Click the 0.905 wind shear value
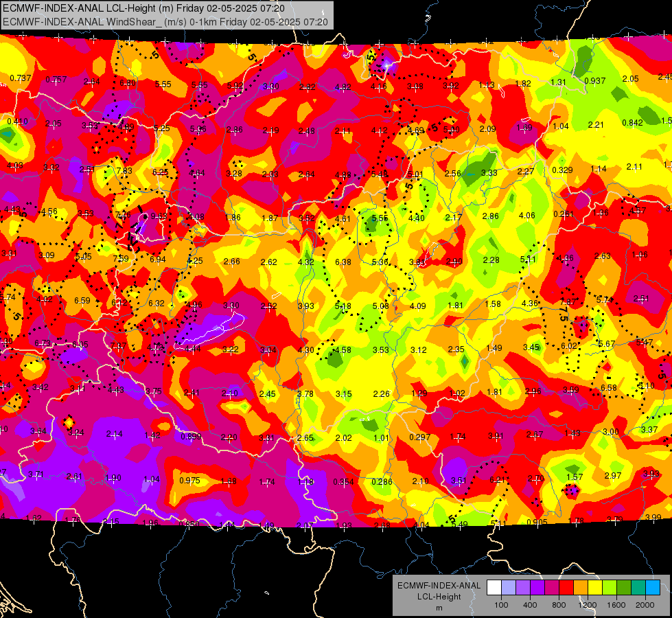 click(537, 522)
